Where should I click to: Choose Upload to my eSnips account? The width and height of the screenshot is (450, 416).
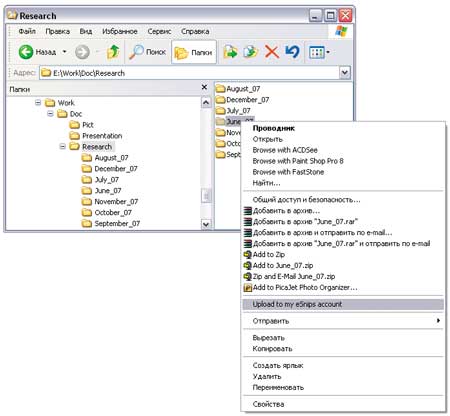[x=343, y=304]
